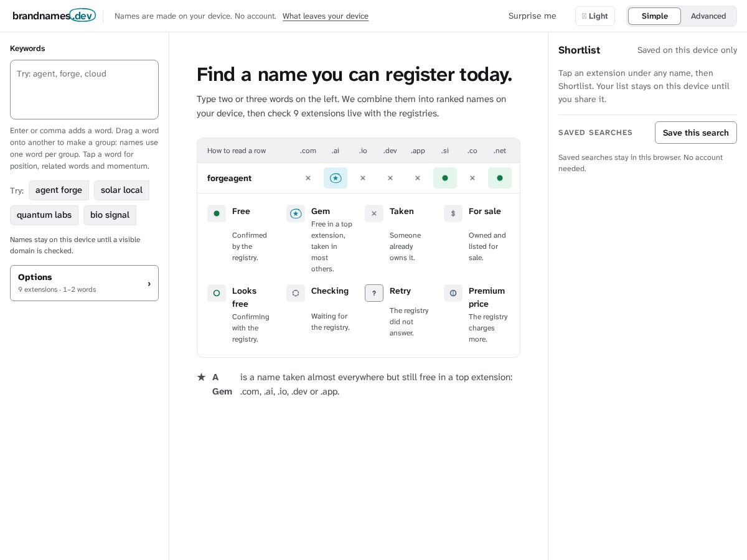Image resolution: width=747 pixels, height=560 pixels.
Task: Try the quantum labs suggestion chip
Action: coord(44,215)
